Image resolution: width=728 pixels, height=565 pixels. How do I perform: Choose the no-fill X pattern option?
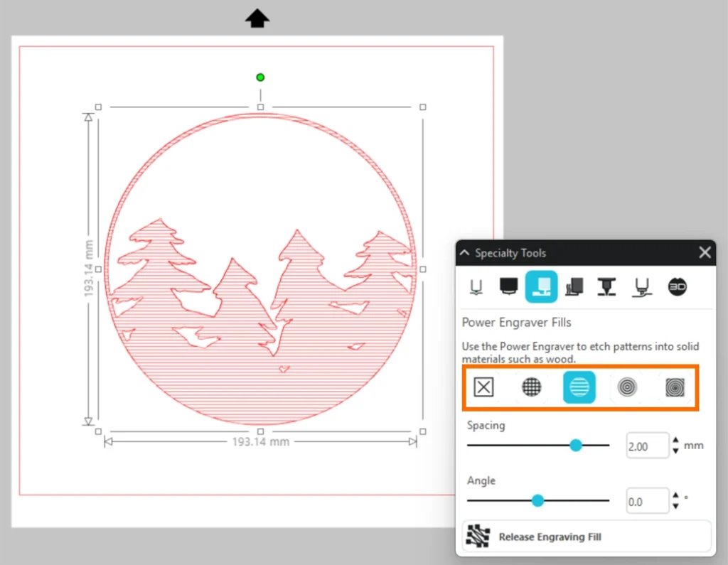[483, 387]
